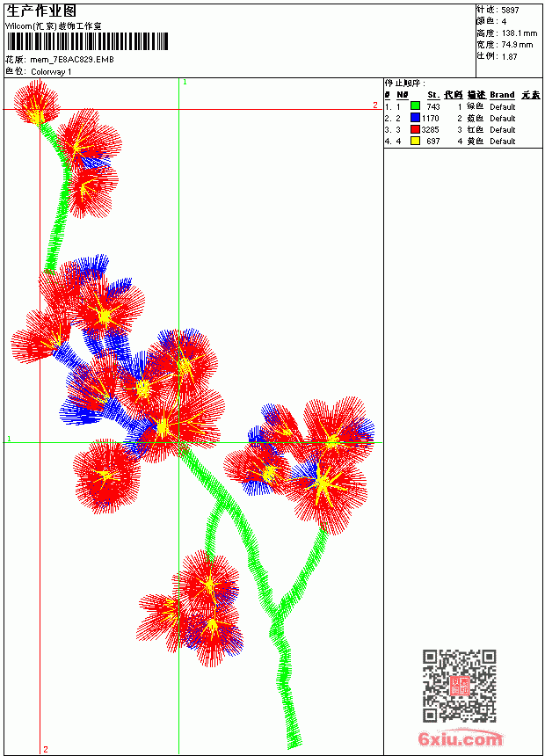Click the red guide marker 2 at top
545x756 pixels.
click(x=375, y=105)
